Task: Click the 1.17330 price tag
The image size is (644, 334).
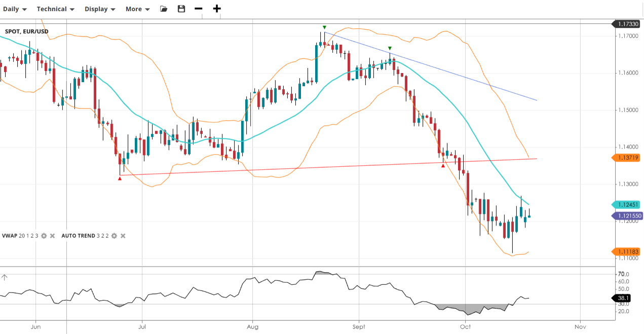Action: [626, 24]
